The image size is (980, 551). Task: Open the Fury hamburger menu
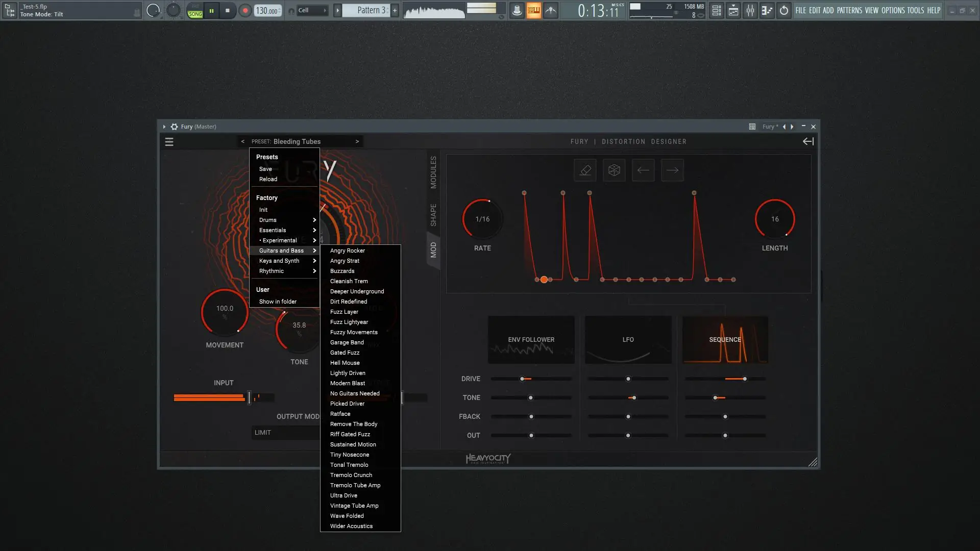[169, 142]
